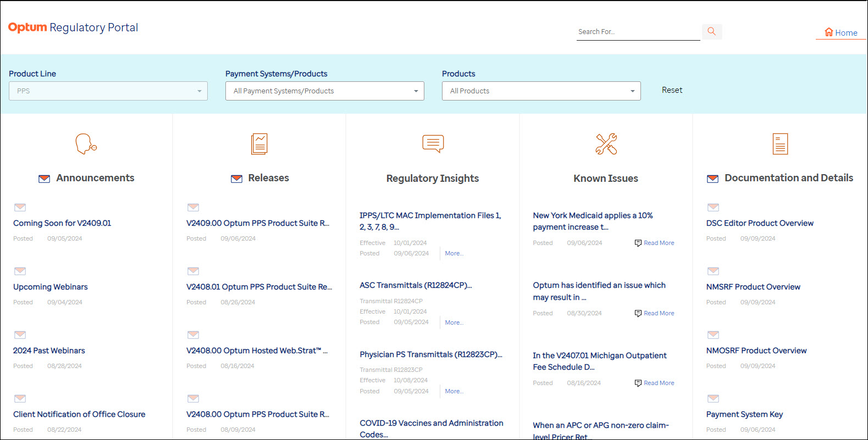Screen dimensions: 868x440
Task: Click the Optum Regulatory Portal logo
Action: [x=73, y=27]
